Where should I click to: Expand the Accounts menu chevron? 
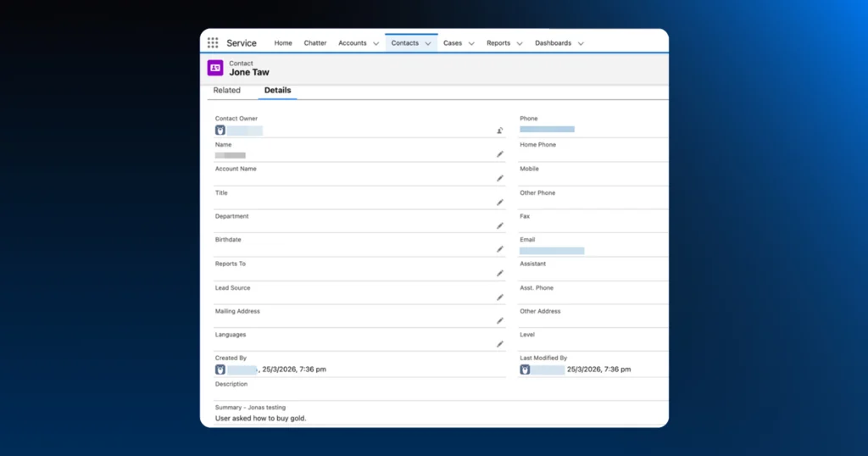click(376, 43)
